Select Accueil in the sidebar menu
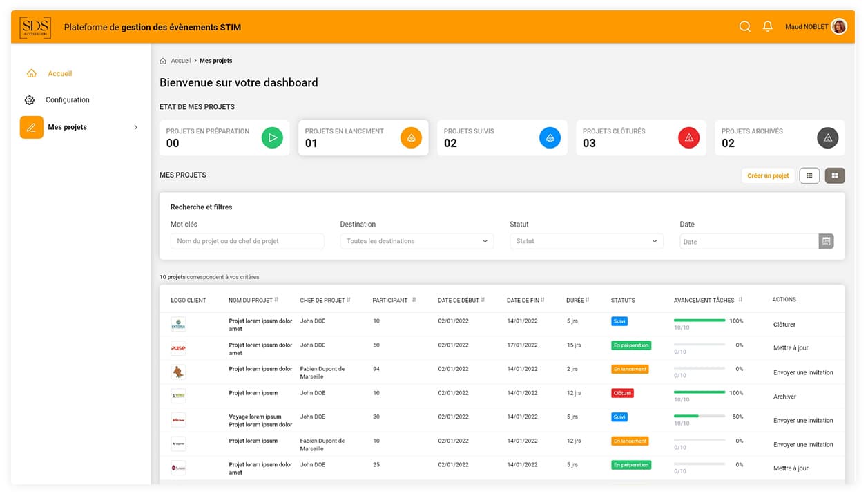Screen dimensions: 868x496 59,74
